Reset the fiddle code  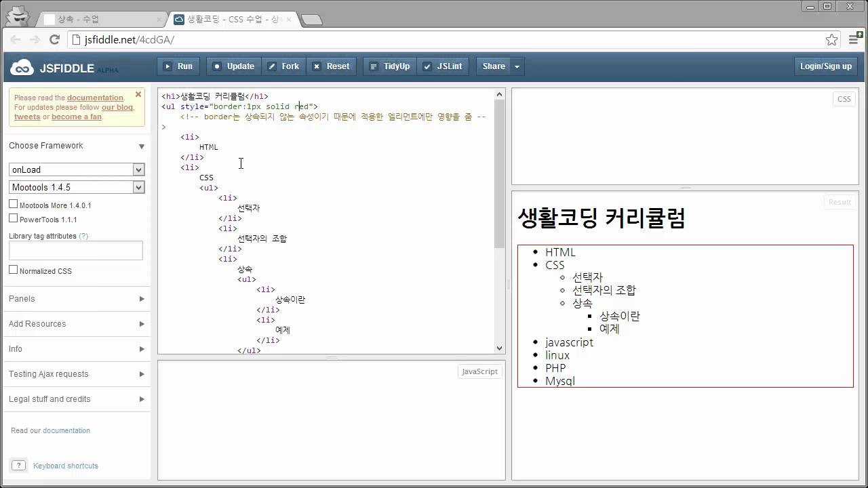tap(332, 66)
